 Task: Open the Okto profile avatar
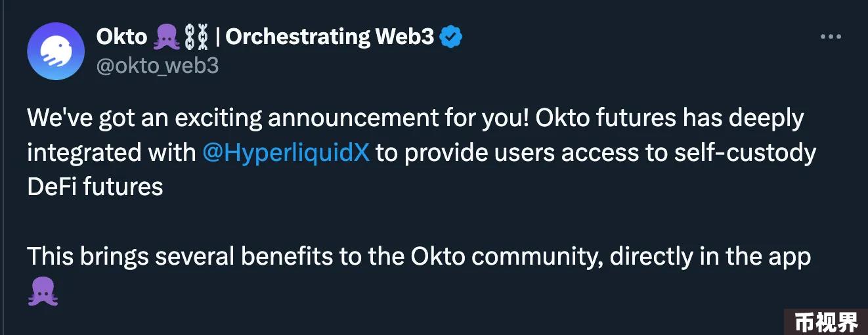coord(56,51)
